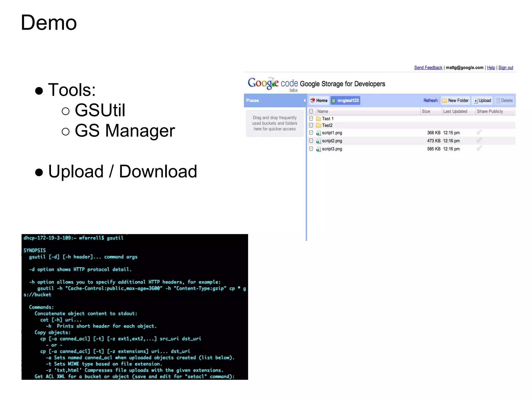Click the 368 KB size value
Viewport: 532px width, 399px height.
[x=434, y=133]
